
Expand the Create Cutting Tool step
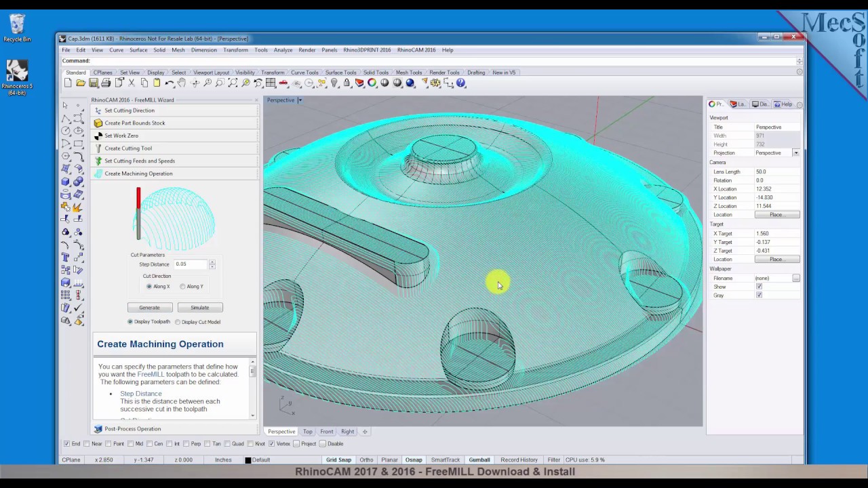pyautogui.click(x=175, y=148)
